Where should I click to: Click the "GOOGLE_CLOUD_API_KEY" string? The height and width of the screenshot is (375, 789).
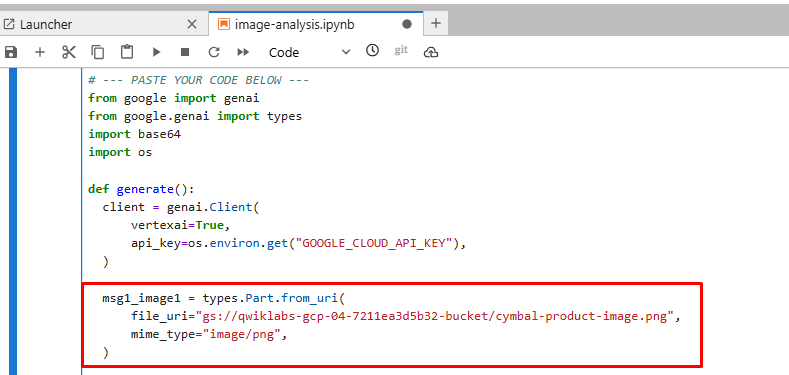[373, 243]
